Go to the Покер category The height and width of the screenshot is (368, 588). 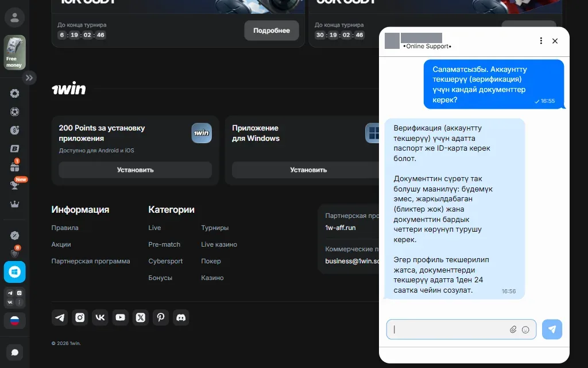[211, 261]
